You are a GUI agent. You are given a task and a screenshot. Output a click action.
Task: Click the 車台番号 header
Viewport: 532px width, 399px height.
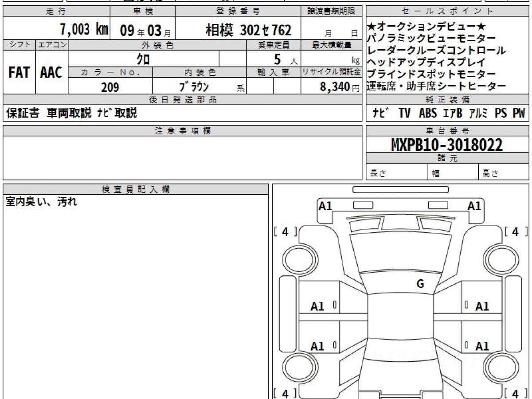[447, 131]
